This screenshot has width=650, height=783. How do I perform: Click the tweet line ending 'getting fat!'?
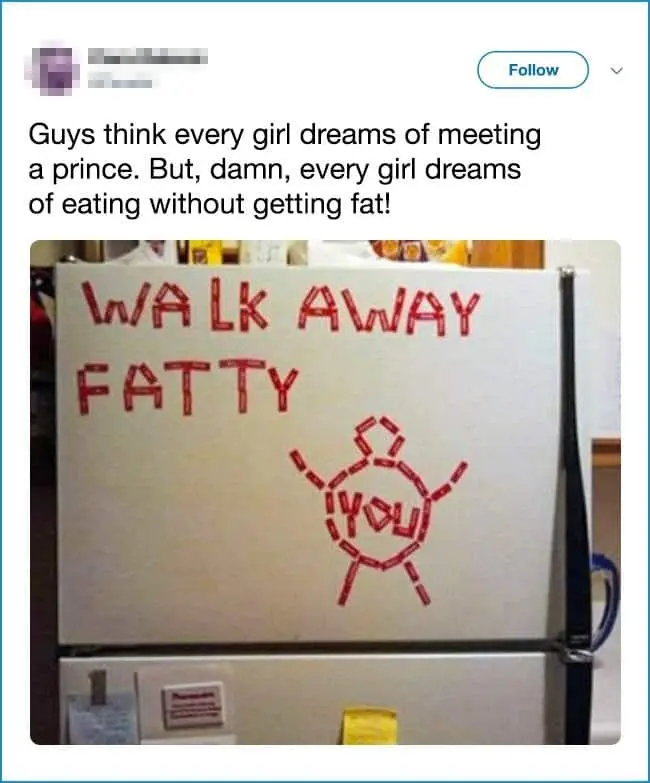(208, 204)
